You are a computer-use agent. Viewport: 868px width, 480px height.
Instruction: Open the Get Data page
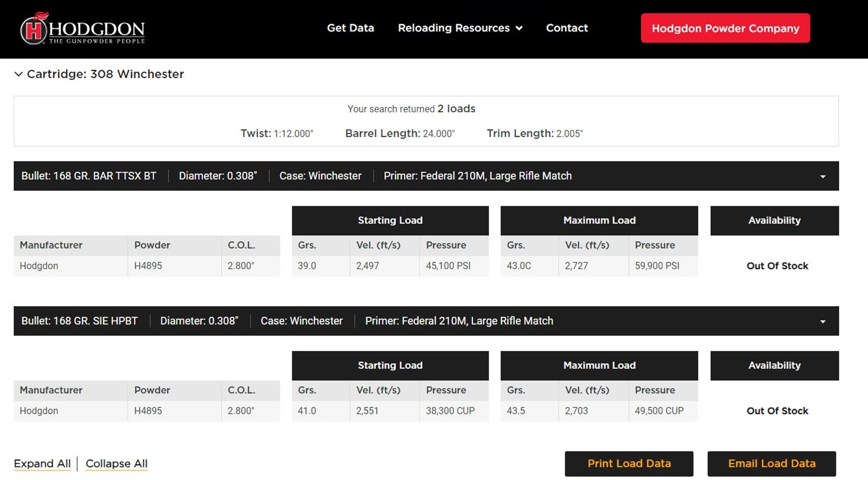click(x=351, y=28)
